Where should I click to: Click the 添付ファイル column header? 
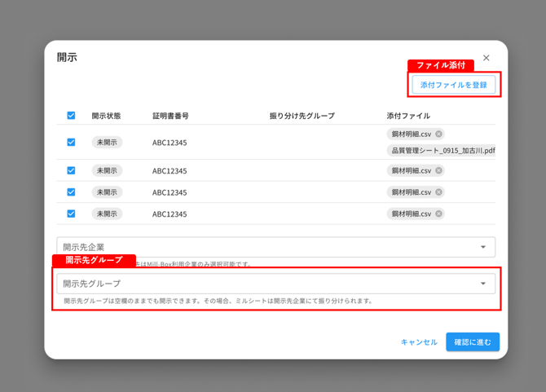(x=408, y=116)
